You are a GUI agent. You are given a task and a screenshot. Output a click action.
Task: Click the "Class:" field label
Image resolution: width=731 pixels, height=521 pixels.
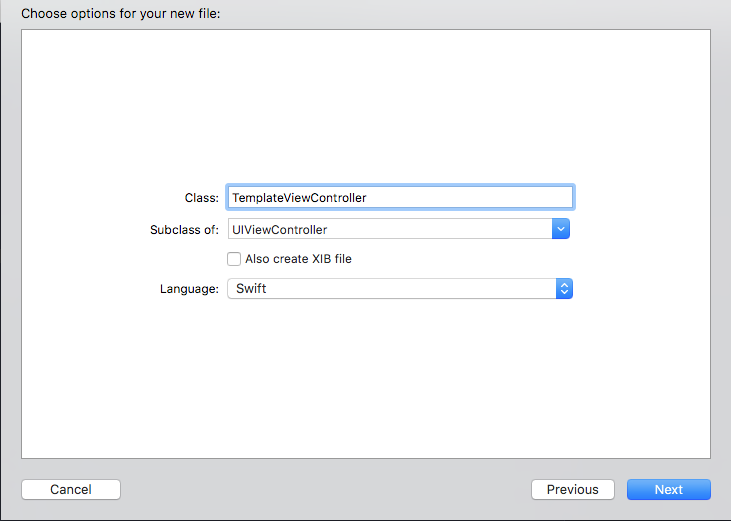[201, 198]
